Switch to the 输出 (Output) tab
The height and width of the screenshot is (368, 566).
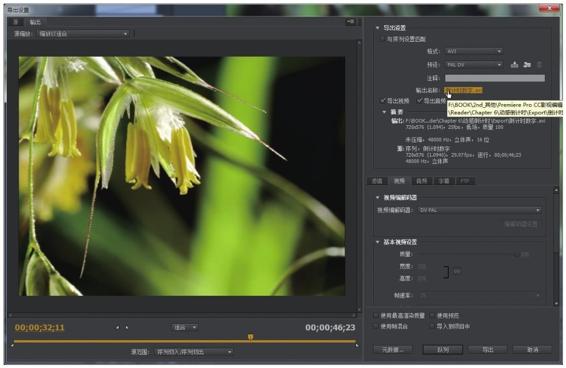[35, 22]
